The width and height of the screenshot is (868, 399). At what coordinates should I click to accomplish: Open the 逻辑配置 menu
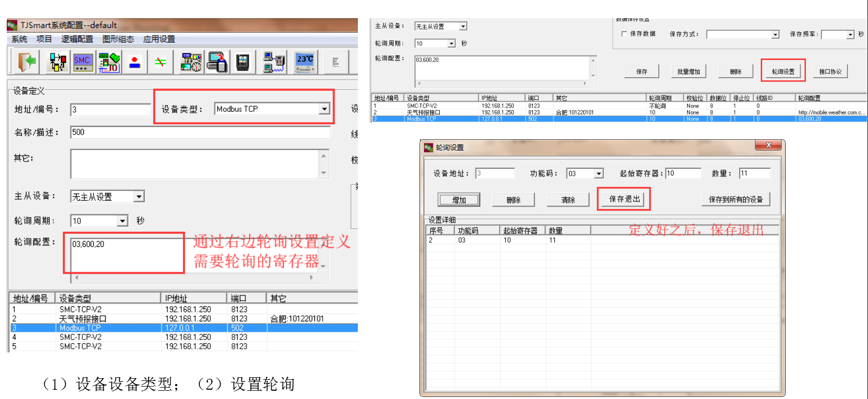point(77,39)
